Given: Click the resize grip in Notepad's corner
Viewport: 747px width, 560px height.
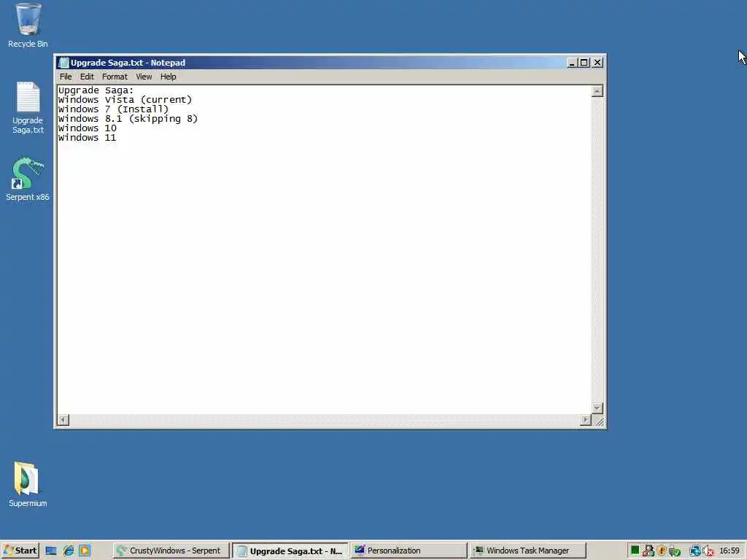Looking at the screenshot, I should pyautogui.click(x=598, y=421).
